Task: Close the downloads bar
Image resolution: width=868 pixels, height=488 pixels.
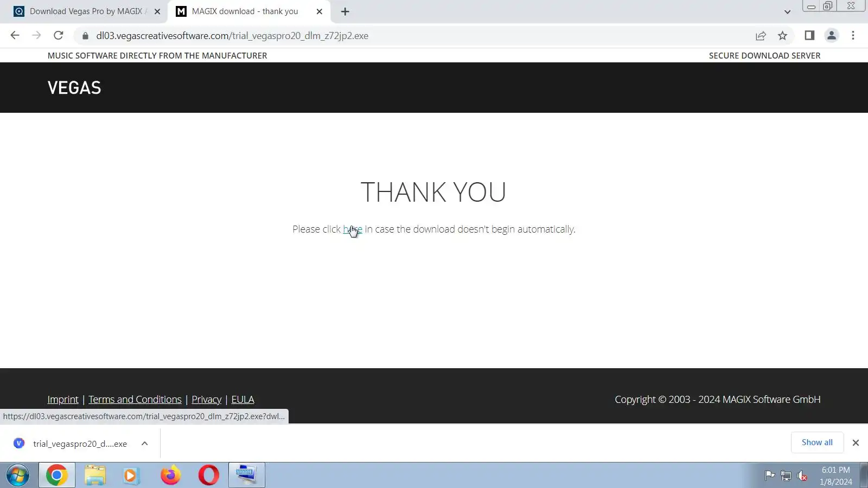Action: pos(856,443)
